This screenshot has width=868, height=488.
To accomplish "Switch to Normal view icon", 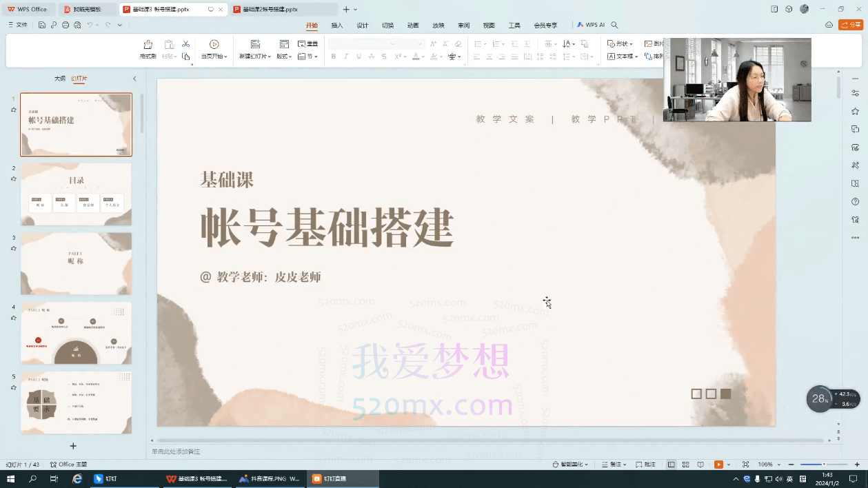I will (x=672, y=465).
